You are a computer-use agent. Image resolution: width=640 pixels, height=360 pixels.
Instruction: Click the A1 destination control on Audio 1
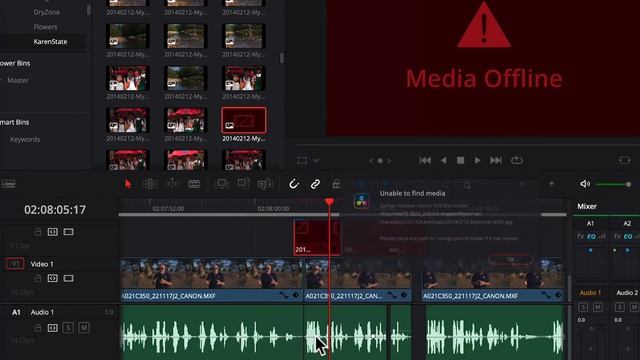(x=16, y=312)
